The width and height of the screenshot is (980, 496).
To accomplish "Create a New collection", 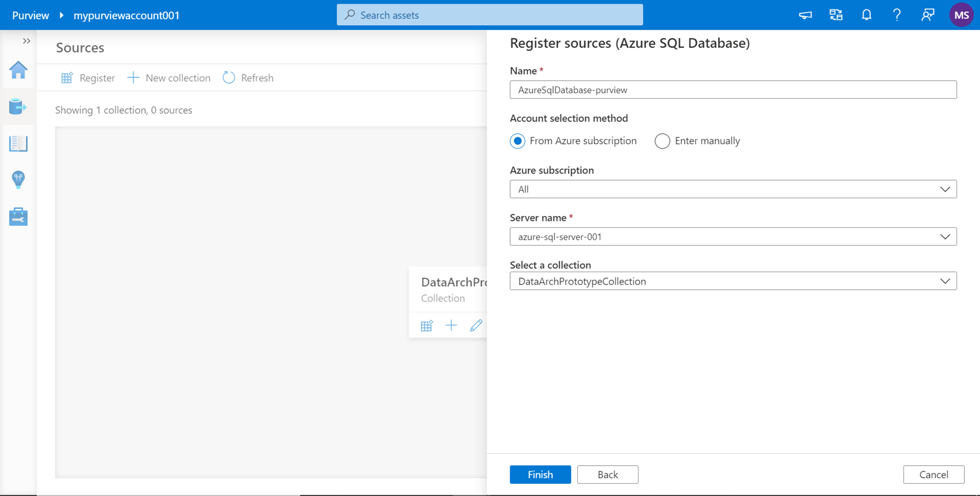I will pos(169,77).
